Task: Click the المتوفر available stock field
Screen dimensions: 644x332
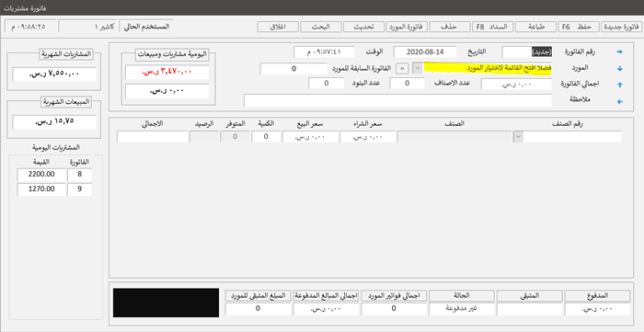Action: (235, 137)
